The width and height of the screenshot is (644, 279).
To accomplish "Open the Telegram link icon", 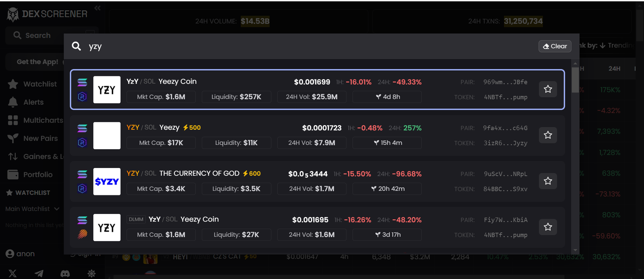I will coord(39,273).
